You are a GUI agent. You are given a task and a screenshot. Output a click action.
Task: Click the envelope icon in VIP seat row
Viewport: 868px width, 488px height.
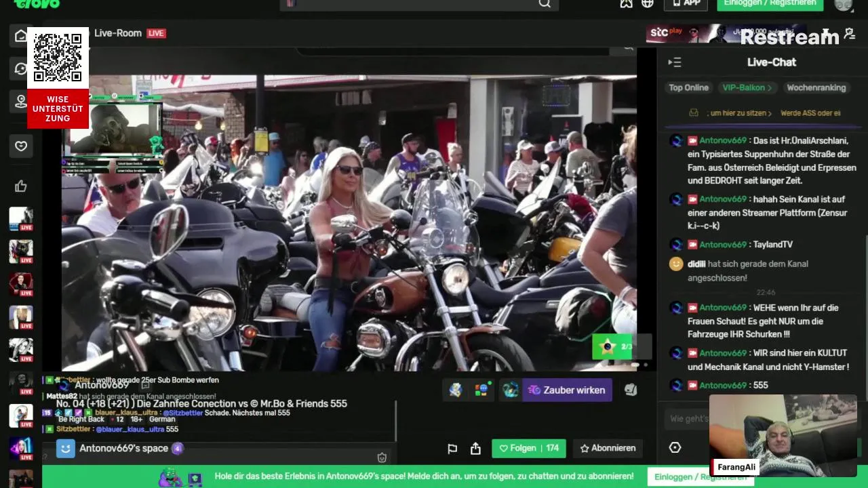pos(694,113)
